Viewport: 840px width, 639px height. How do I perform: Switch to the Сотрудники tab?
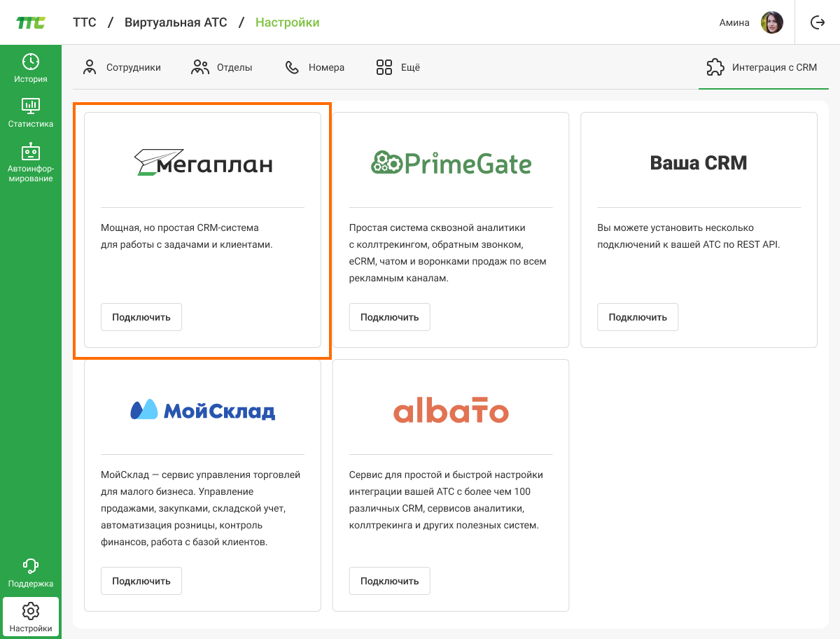pyautogui.click(x=122, y=67)
